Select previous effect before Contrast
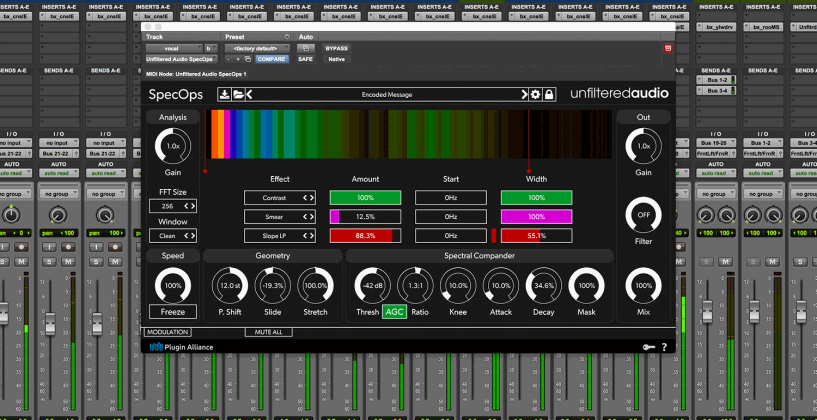The height and width of the screenshot is (420, 817). 306,198
